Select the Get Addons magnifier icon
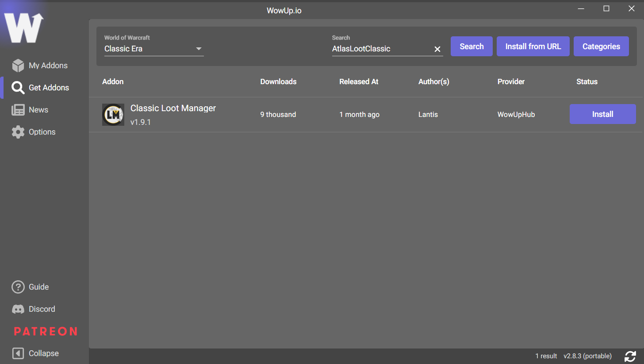 coord(18,87)
